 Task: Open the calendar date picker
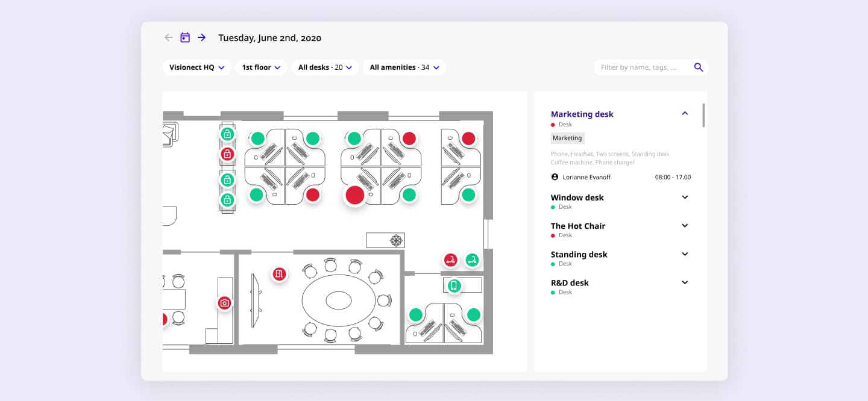(185, 37)
